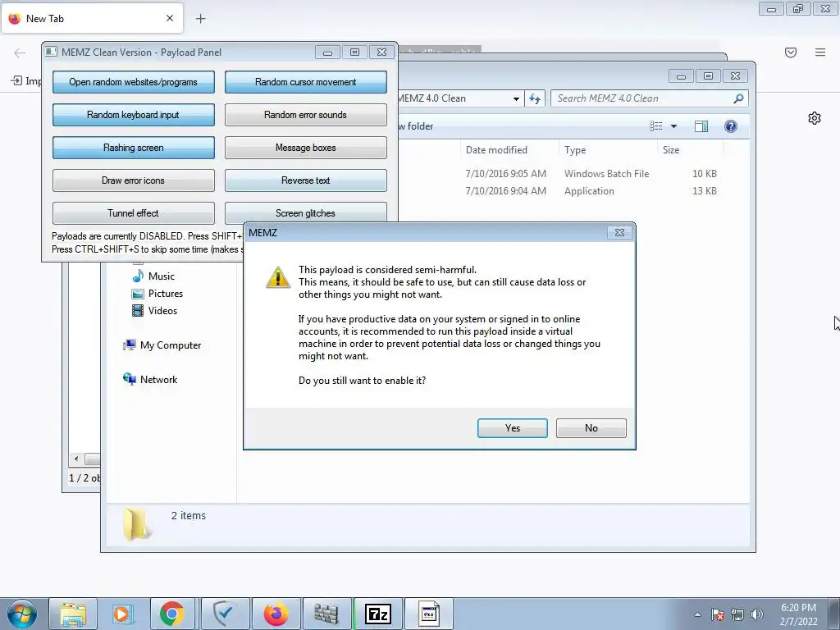The height and width of the screenshot is (630, 840).
Task: Sort by Size column header
Action: point(671,150)
